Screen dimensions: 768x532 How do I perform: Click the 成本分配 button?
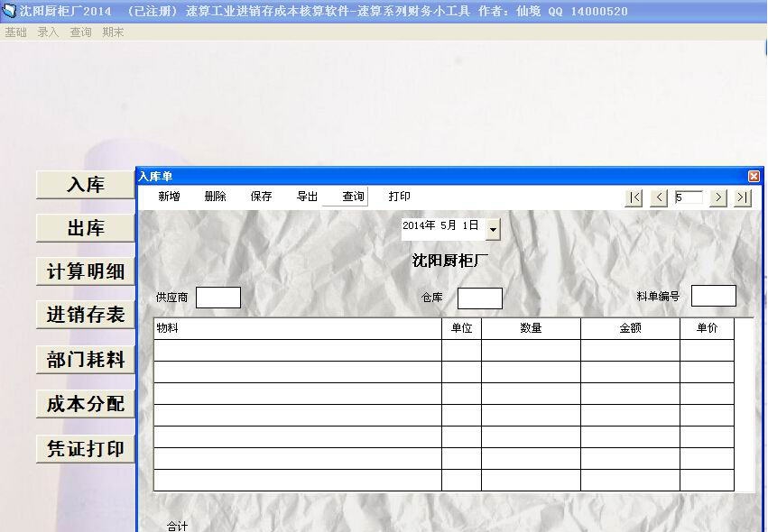tap(85, 404)
